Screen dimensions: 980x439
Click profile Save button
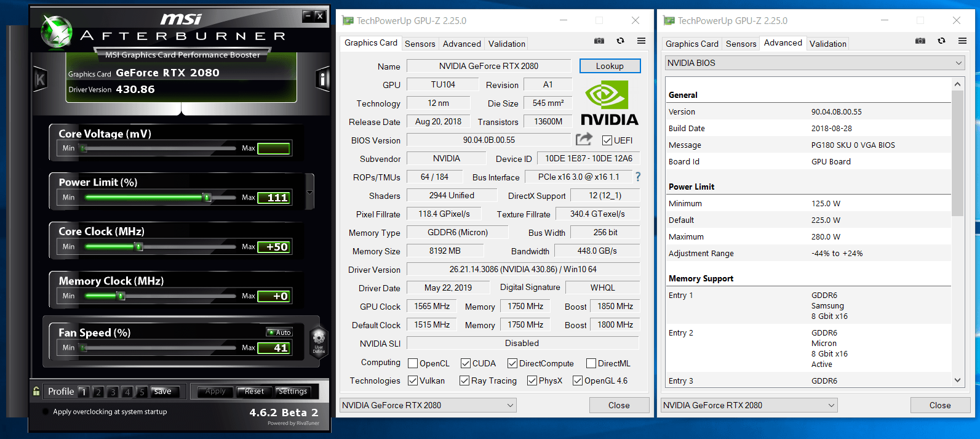tap(164, 392)
